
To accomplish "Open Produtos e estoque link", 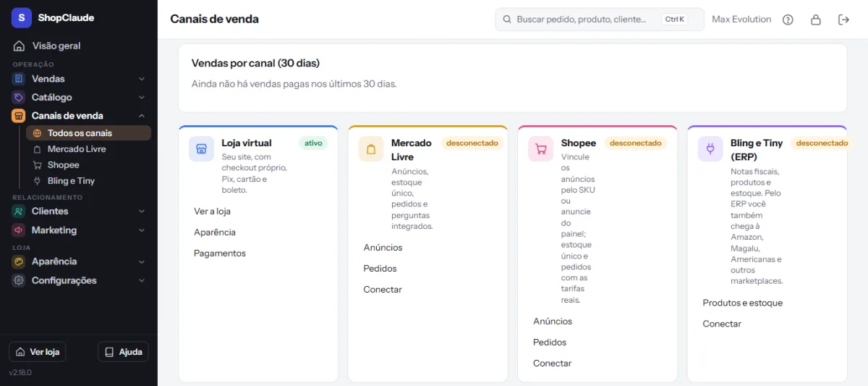I will (743, 303).
